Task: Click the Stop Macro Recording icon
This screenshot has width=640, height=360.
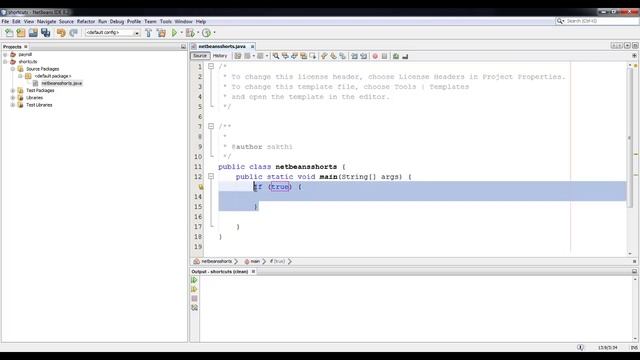Action: click(x=384, y=56)
